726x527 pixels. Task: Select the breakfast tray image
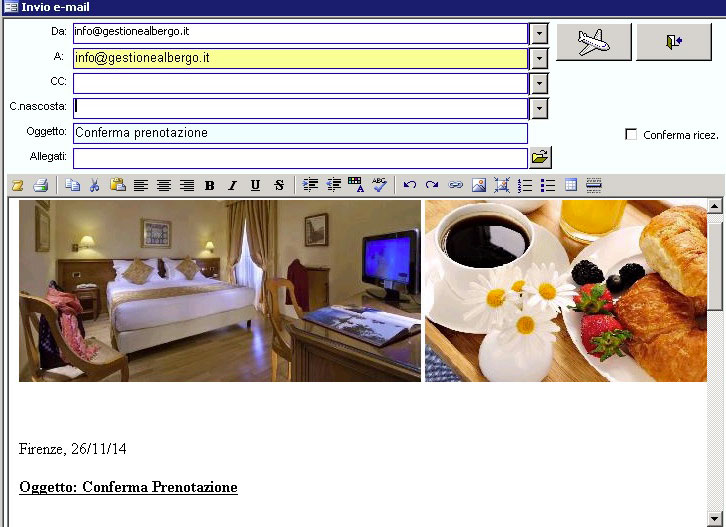566,291
